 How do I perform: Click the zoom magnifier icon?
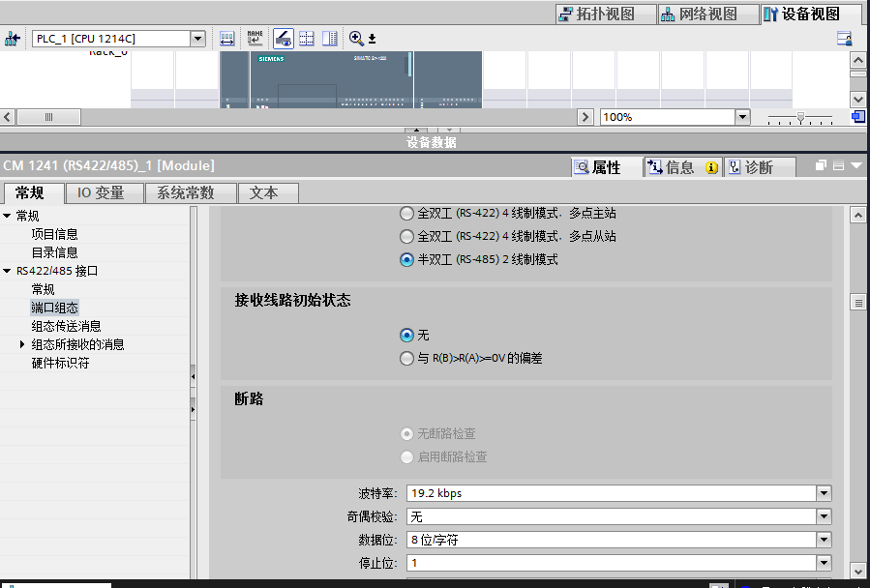356,39
